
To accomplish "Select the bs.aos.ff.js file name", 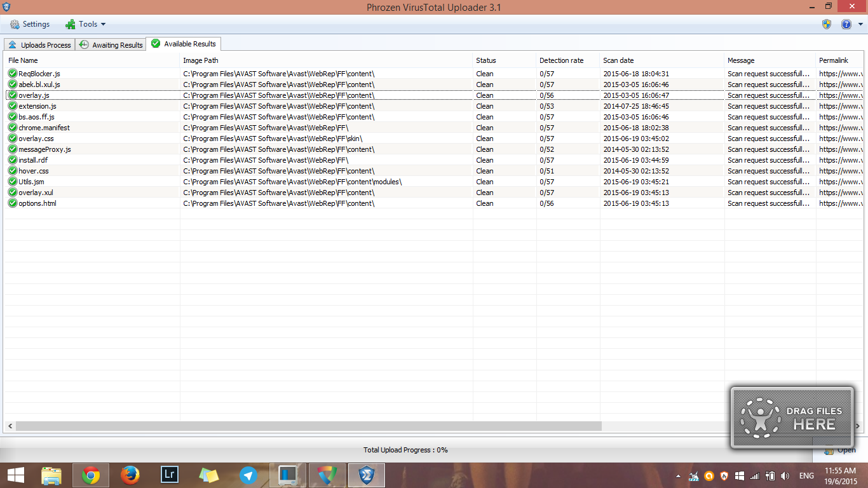I will pyautogui.click(x=37, y=117).
